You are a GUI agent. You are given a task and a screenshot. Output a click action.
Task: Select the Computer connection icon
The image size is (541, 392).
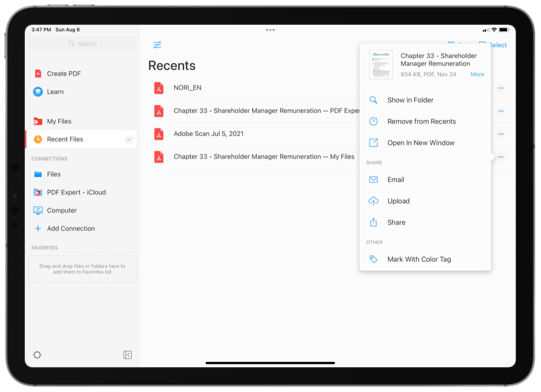tap(38, 210)
